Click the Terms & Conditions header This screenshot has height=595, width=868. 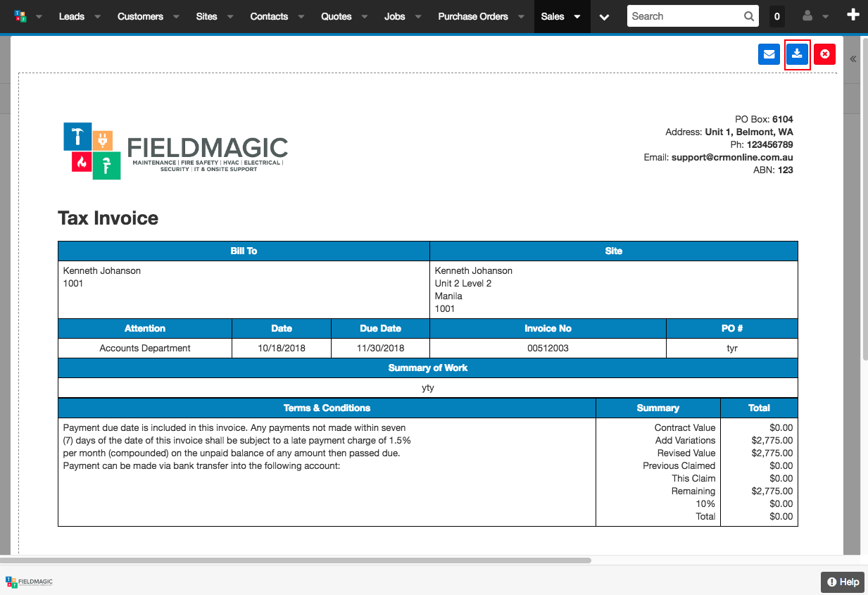[x=327, y=408]
